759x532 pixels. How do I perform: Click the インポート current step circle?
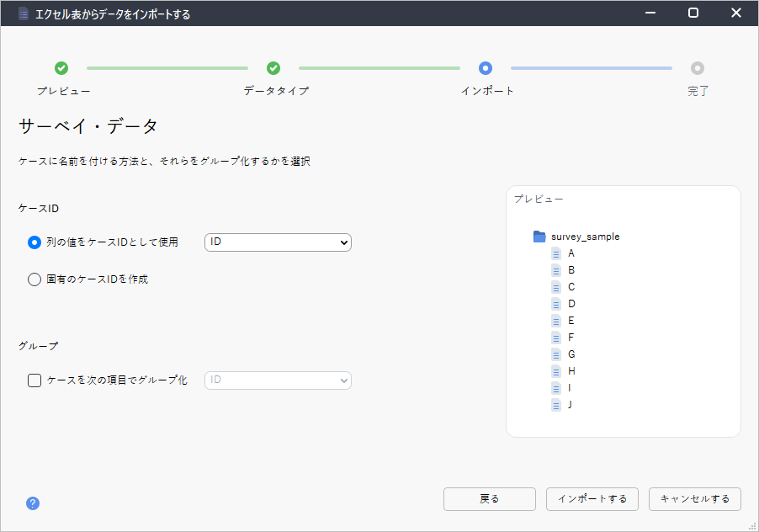[x=486, y=68]
